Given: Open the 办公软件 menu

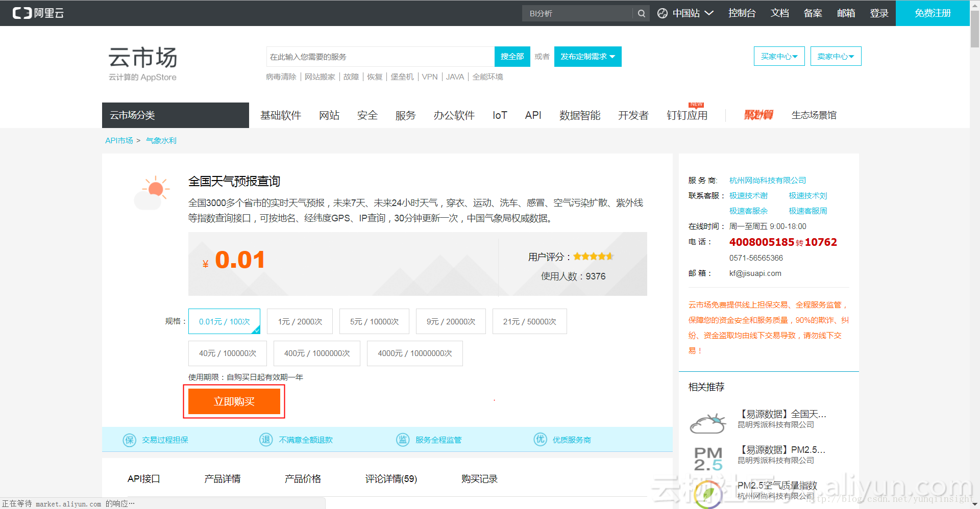Looking at the screenshot, I should (454, 115).
